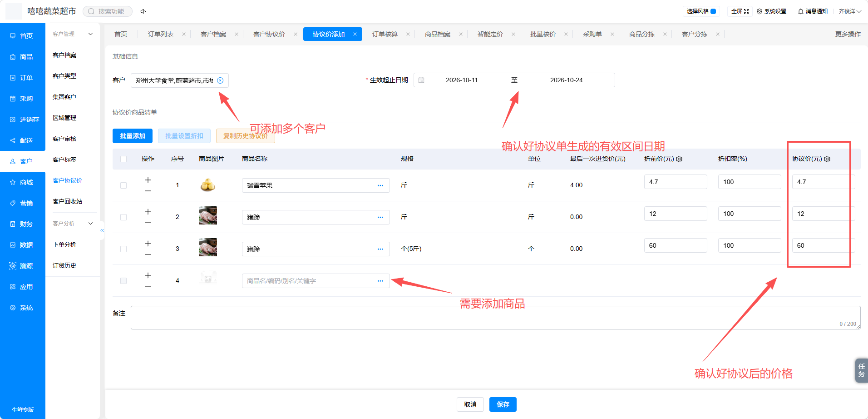Collapse the submenu with the double-chevron handle

click(102, 230)
